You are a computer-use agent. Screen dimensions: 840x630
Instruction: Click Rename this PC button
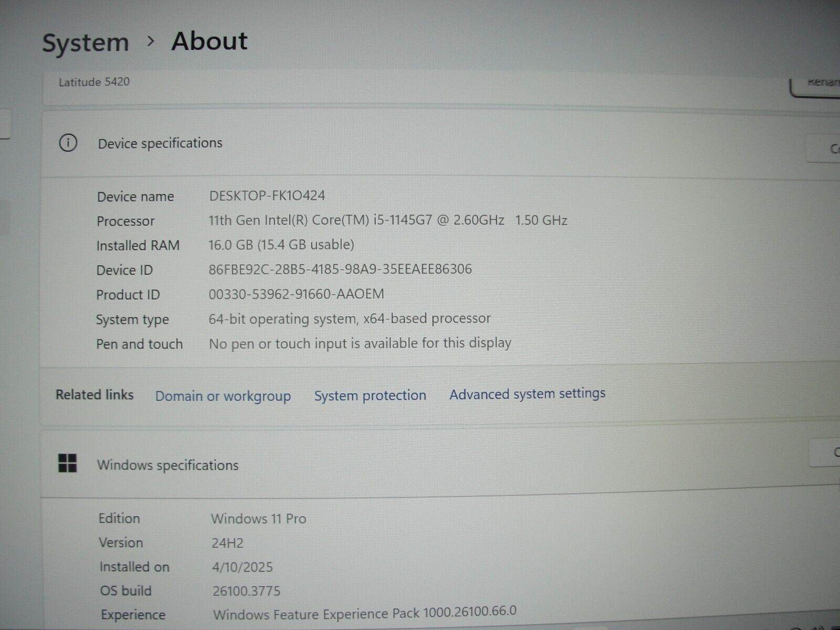coord(817,84)
